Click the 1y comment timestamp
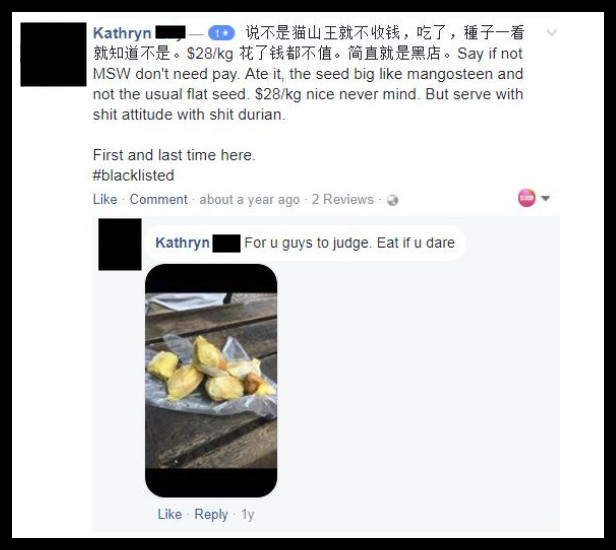 [248, 514]
